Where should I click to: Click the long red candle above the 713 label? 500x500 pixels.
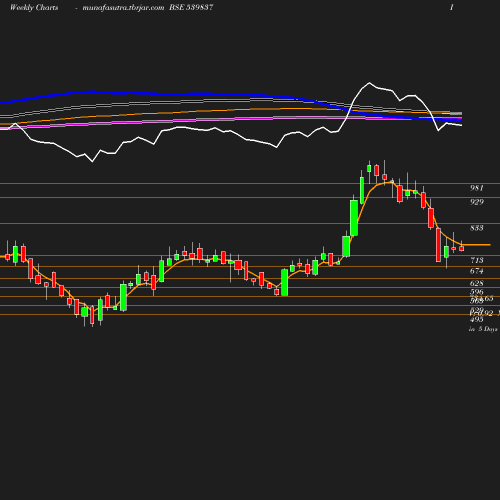[x=438, y=245]
